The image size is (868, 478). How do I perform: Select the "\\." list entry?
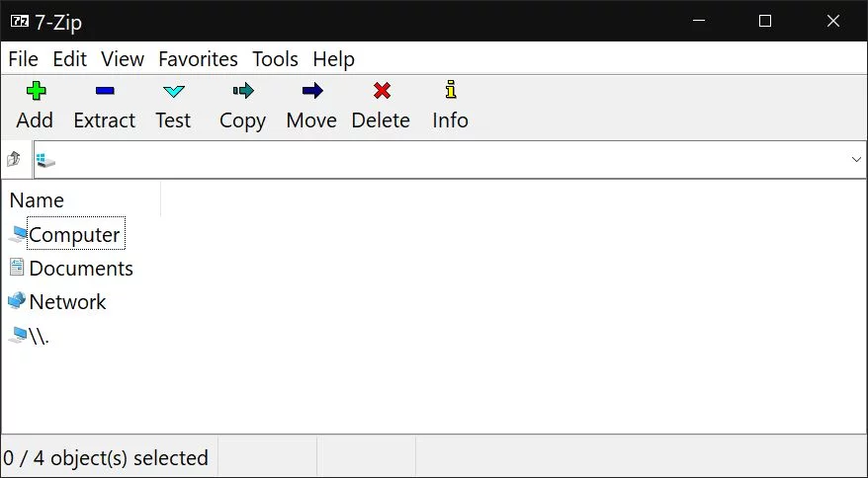pos(39,335)
